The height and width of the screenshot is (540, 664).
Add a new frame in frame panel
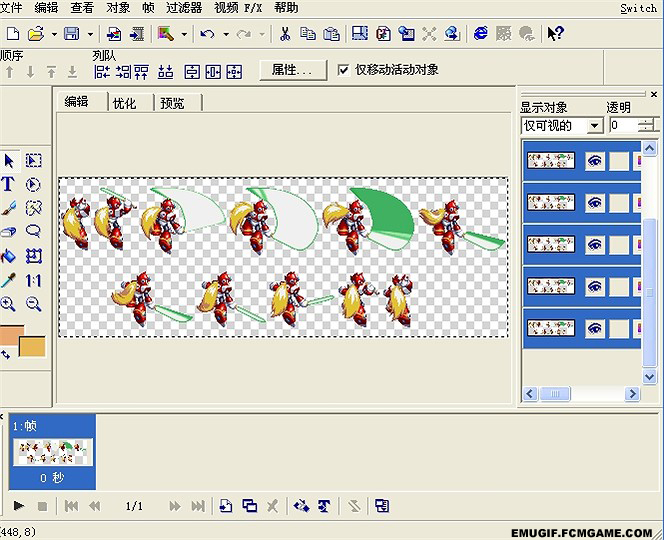[226, 506]
